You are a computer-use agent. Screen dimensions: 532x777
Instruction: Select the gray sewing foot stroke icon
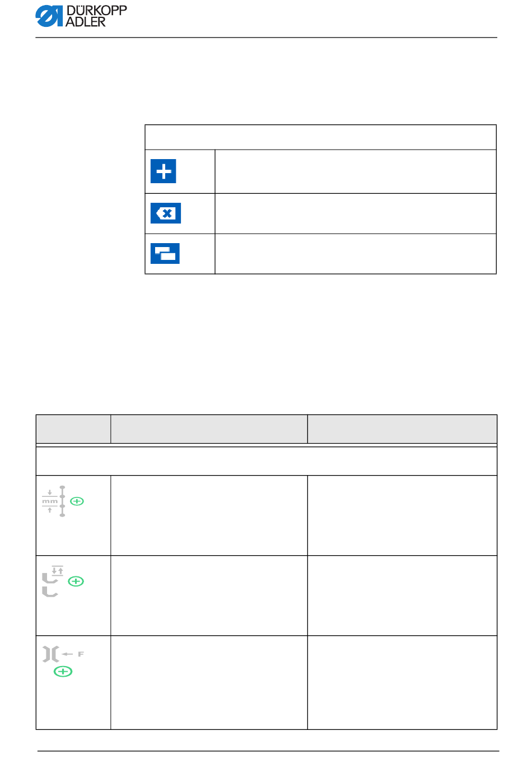pos(53,581)
